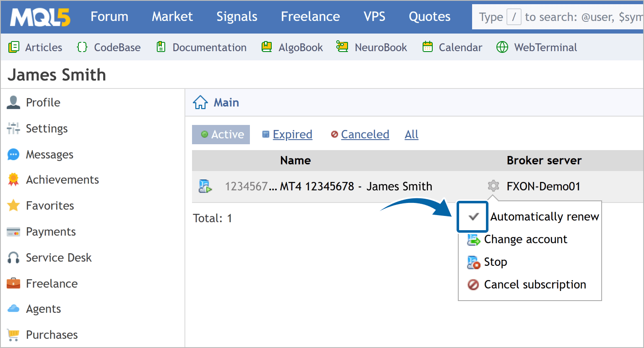
Task: Open the Market section
Action: tap(172, 16)
